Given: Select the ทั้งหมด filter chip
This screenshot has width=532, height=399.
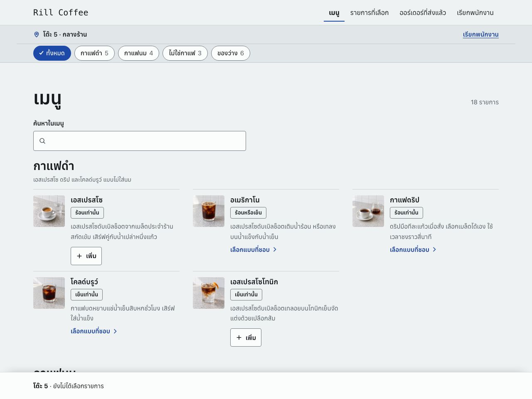Looking at the screenshot, I should point(52,53).
